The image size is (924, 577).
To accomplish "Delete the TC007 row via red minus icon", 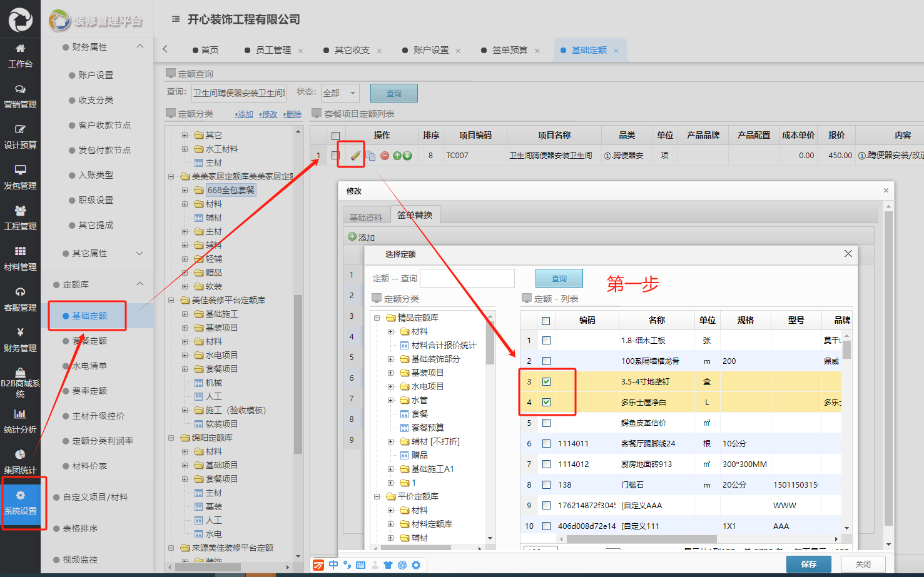I will pos(384,155).
